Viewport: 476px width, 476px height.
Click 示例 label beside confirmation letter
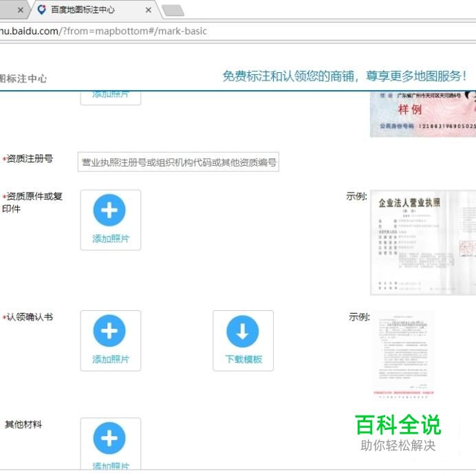coord(359,317)
